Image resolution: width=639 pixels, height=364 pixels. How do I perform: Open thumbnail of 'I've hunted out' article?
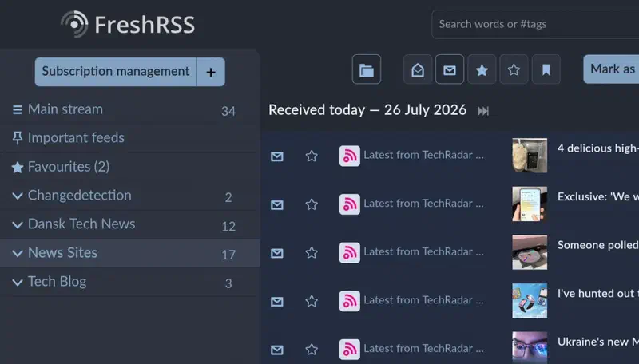coord(530,301)
